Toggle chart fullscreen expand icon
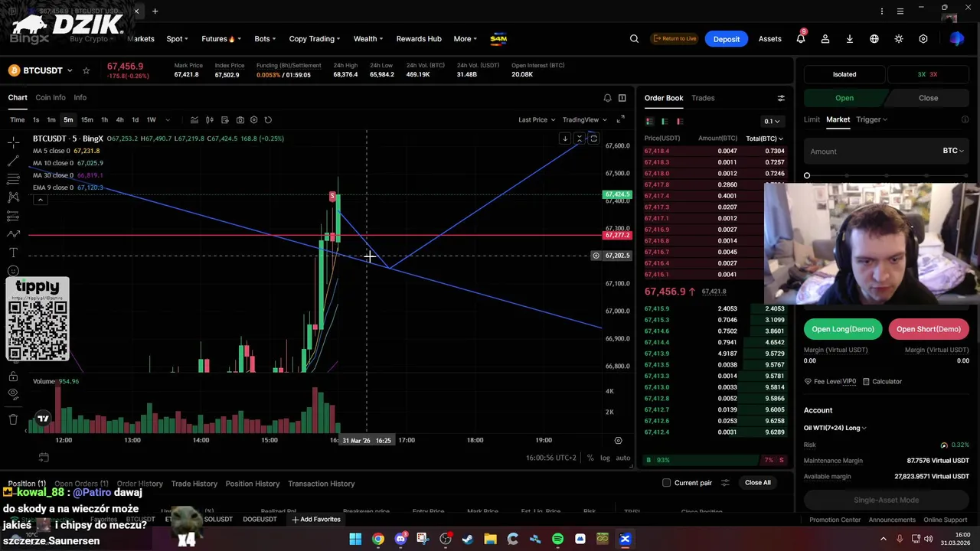 coord(620,119)
